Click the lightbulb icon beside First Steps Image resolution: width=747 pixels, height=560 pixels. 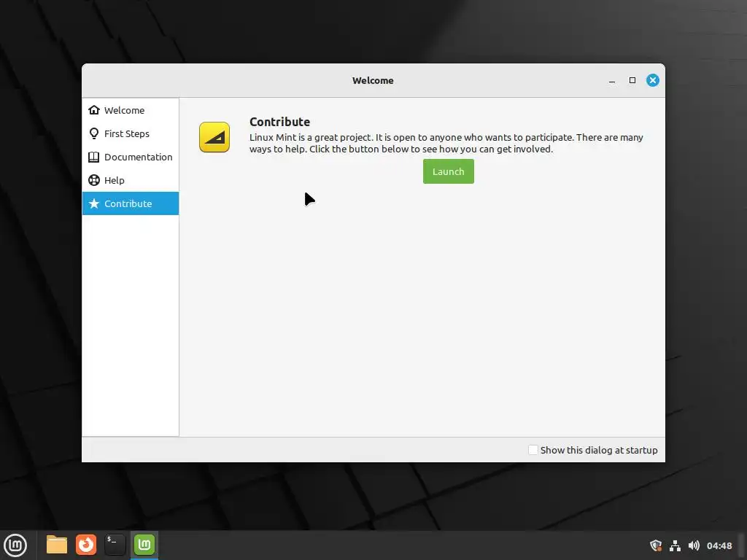pos(94,133)
